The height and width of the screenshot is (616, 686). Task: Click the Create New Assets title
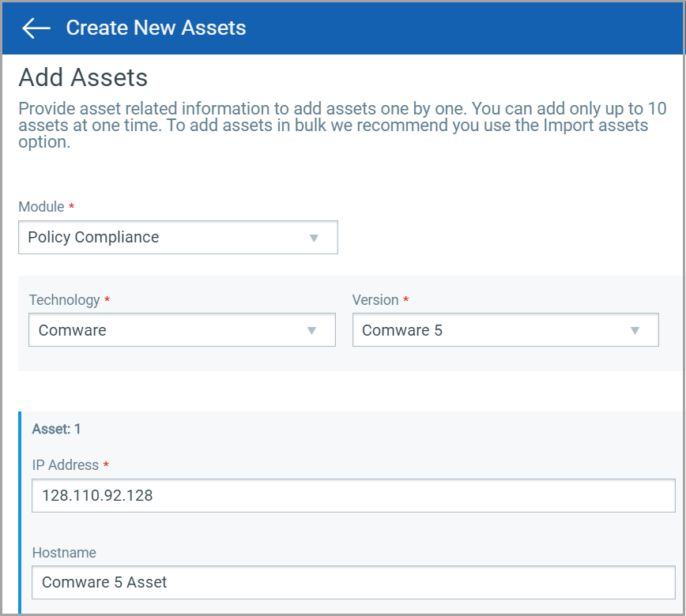156,28
